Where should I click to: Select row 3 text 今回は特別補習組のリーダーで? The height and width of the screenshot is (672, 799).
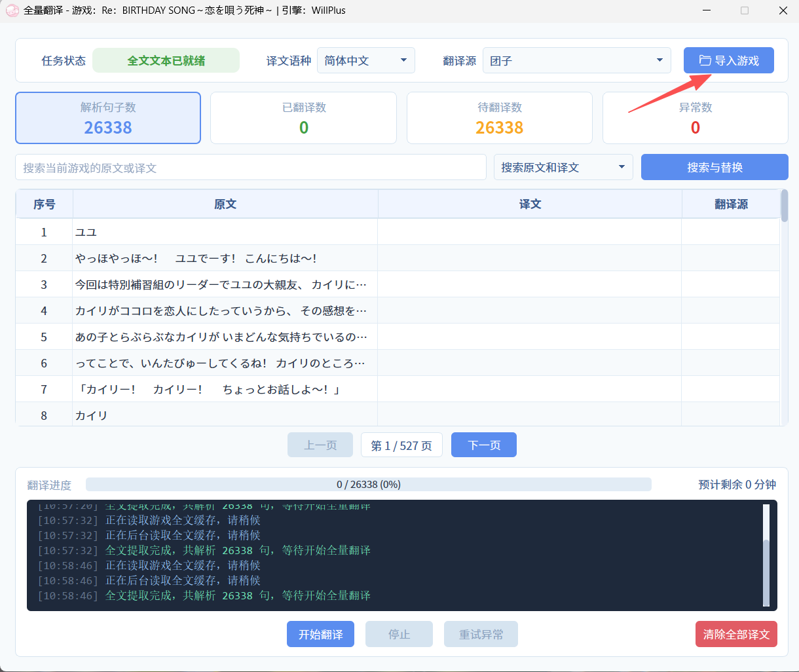(x=221, y=284)
